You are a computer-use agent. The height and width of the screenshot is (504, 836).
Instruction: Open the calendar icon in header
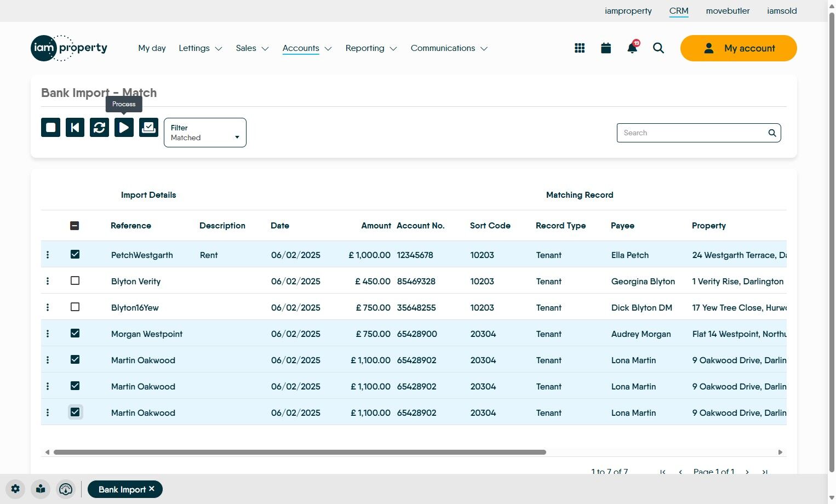coord(606,48)
